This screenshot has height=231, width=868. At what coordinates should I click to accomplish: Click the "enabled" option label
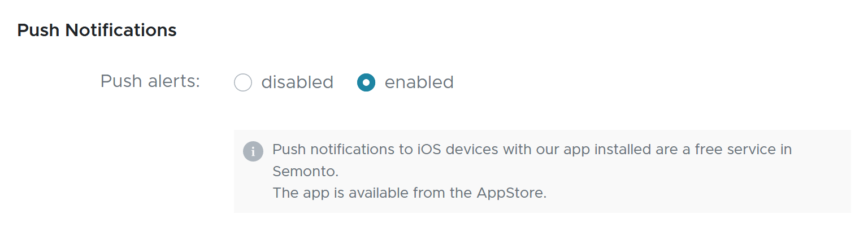(x=419, y=82)
